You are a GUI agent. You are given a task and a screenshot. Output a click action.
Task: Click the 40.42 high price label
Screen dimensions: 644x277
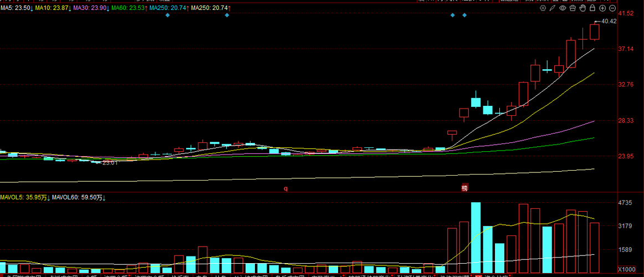609,22
